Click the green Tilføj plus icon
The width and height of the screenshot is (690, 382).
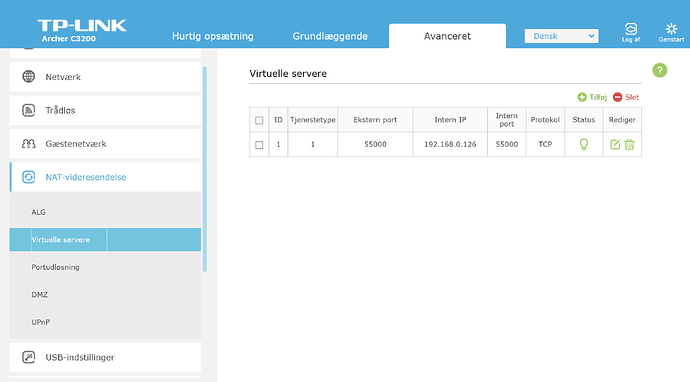(582, 97)
